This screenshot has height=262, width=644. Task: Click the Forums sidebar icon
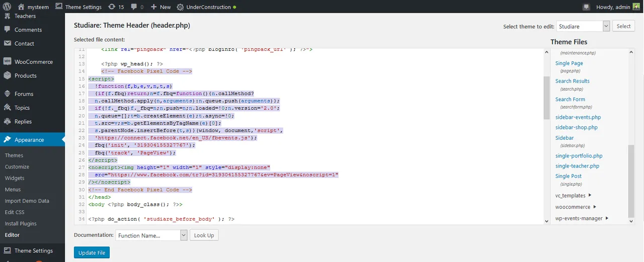(8, 94)
